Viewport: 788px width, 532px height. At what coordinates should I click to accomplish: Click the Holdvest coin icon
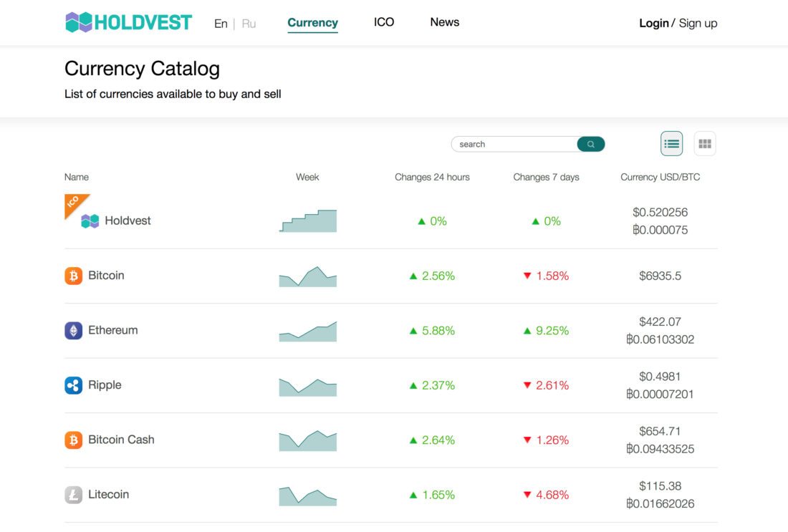tap(90, 221)
